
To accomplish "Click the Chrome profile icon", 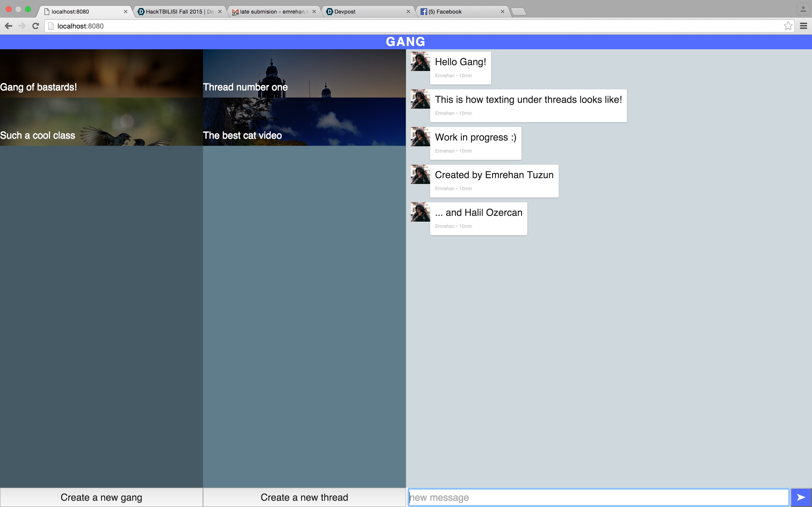I will coord(803,9).
